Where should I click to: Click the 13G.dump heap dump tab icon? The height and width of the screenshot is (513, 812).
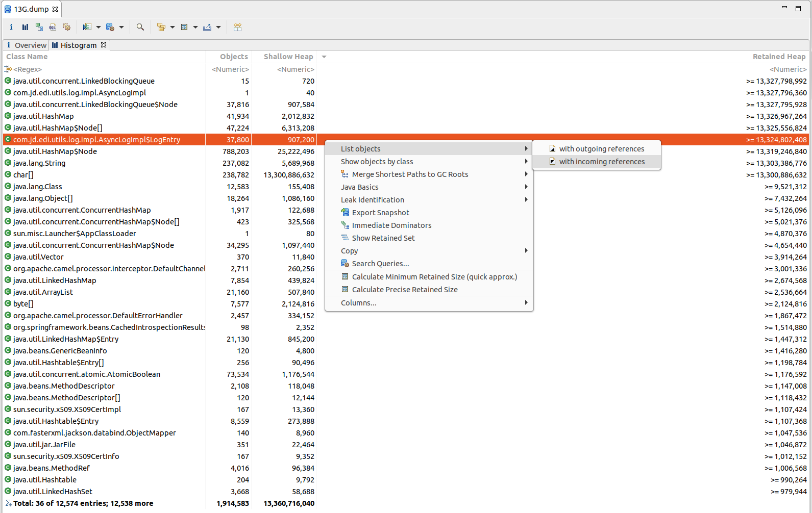pos(8,9)
